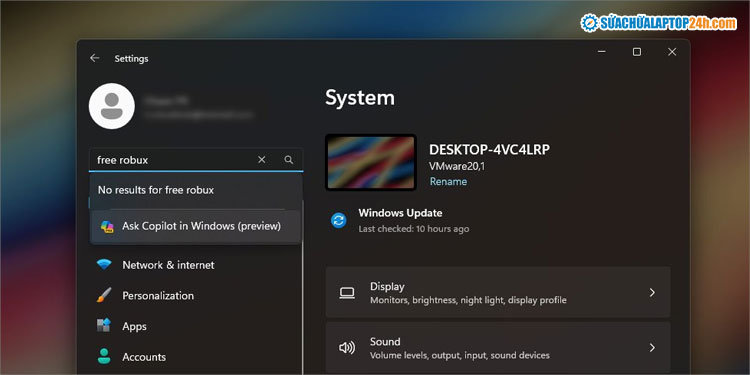Click the Copilot icon in search results
This screenshot has height=375, width=750.
pos(107,226)
